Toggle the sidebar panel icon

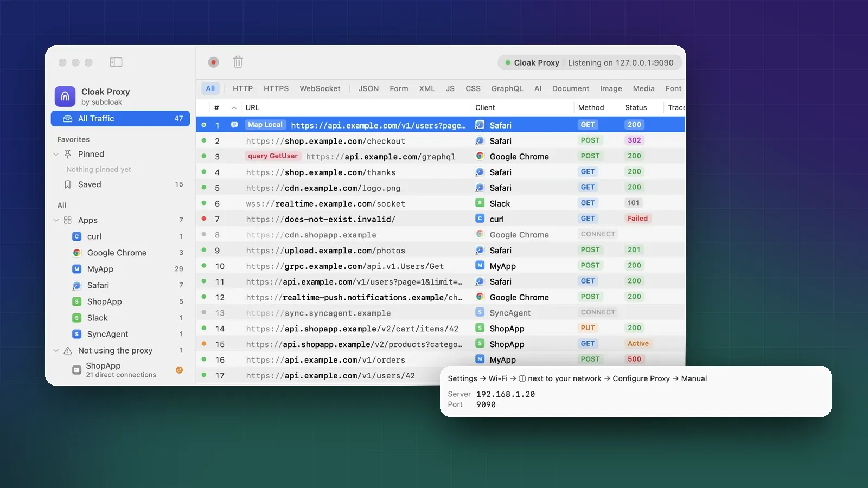coord(116,62)
